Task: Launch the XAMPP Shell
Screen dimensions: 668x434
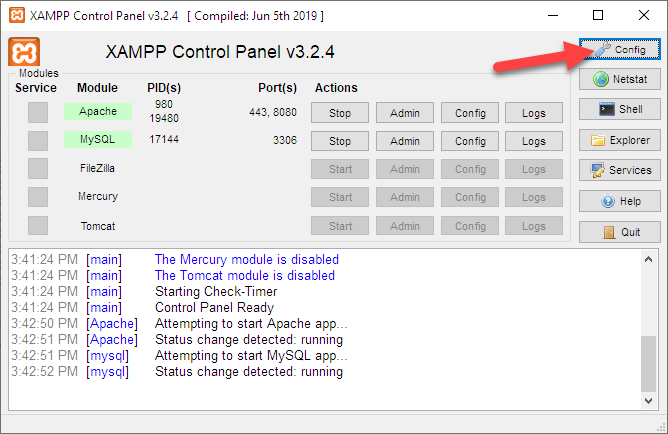Action: pos(619,109)
